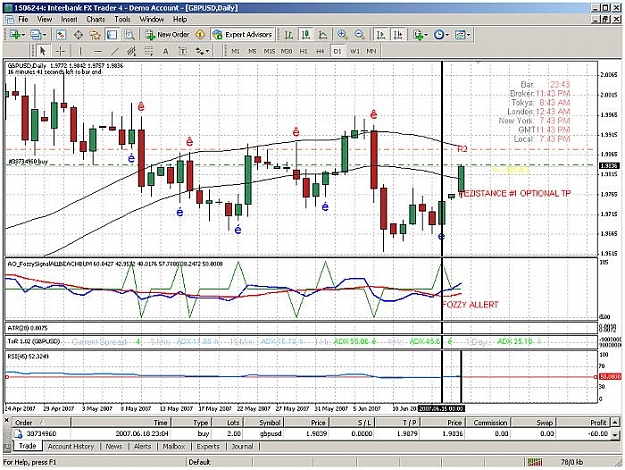Open the Navigator favorites icon
The height and width of the screenshot is (470, 625).
[95, 35]
